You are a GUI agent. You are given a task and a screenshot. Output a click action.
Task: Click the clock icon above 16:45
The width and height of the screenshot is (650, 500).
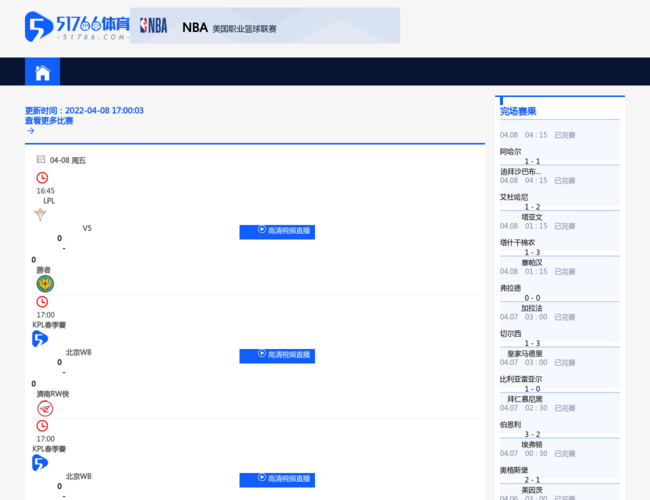(x=42, y=178)
